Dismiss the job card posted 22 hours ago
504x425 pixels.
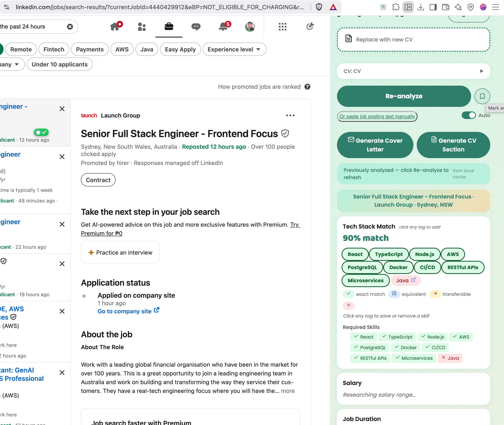click(x=62, y=224)
